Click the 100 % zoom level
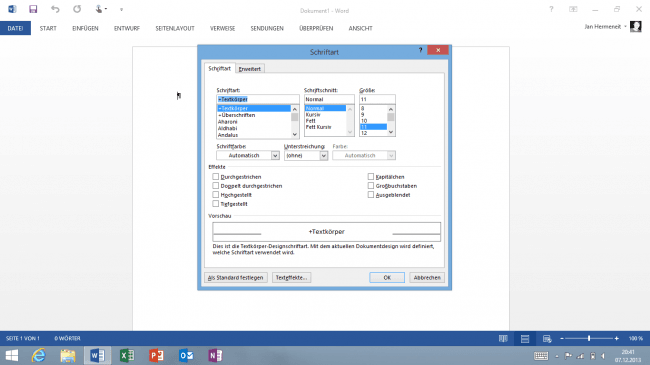Viewport: 650px width, 365px height. 635,338
